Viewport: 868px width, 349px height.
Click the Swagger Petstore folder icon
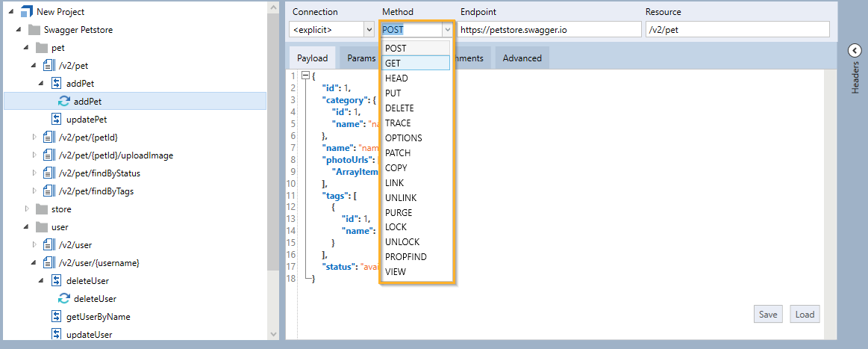[x=34, y=30]
